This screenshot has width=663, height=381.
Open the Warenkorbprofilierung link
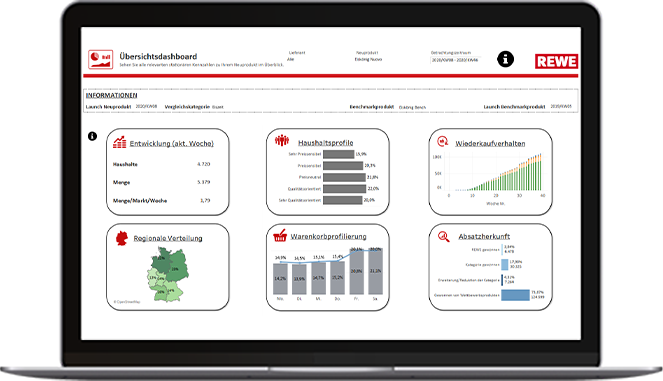pos(328,236)
